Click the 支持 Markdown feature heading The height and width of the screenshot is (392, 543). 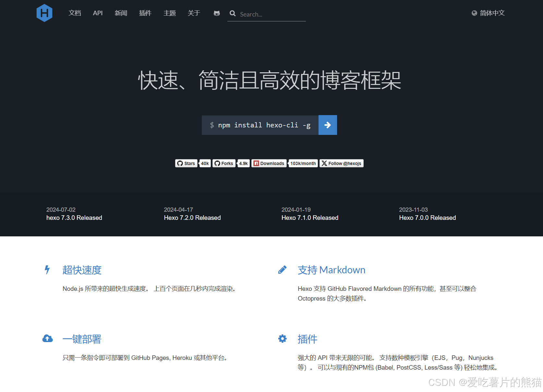[332, 270]
